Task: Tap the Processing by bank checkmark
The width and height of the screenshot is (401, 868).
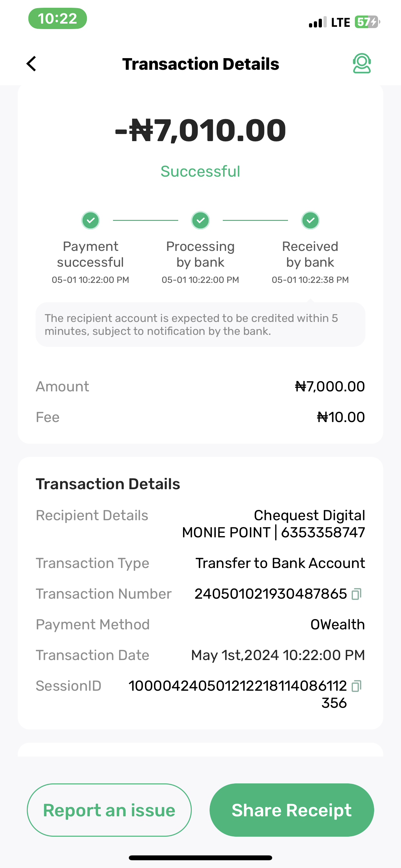Action: pyautogui.click(x=200, y=220)
